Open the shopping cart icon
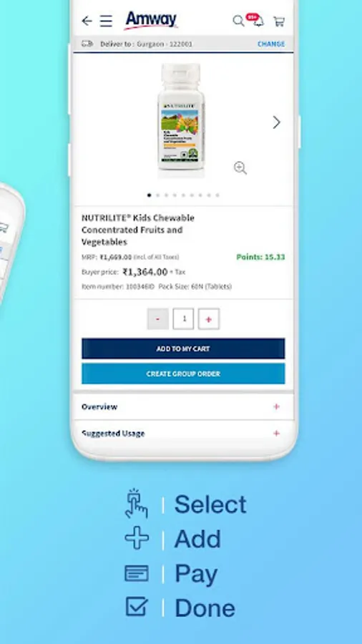 click(x=279, y=21)
